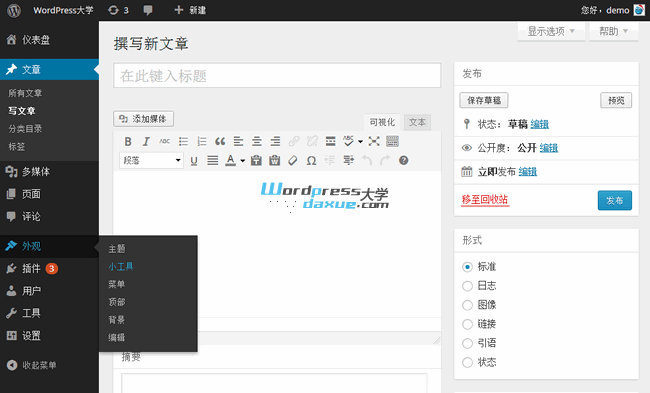Insert or edit link icon
The height and width of the screenshot is (393, 650).
click(x=294, y=141)
